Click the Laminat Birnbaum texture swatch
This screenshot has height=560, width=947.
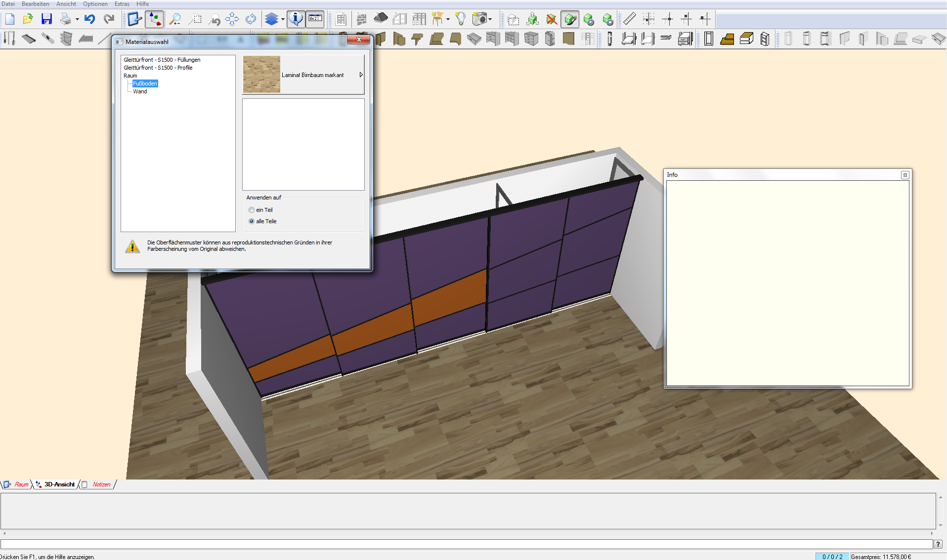click(261, 75)
